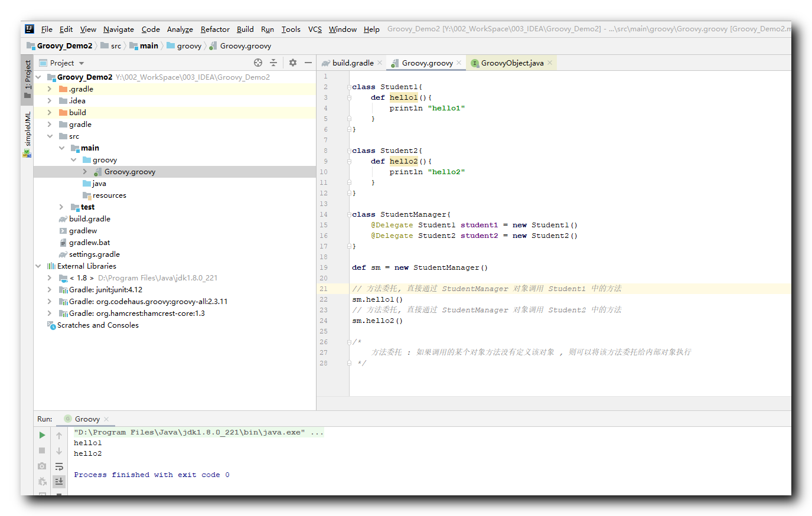Image resolution: width=812 pixels, height=516 pixels.
Task: Click Groovy.groovy in the breadcrumb bar
Action: click(240, 46)
